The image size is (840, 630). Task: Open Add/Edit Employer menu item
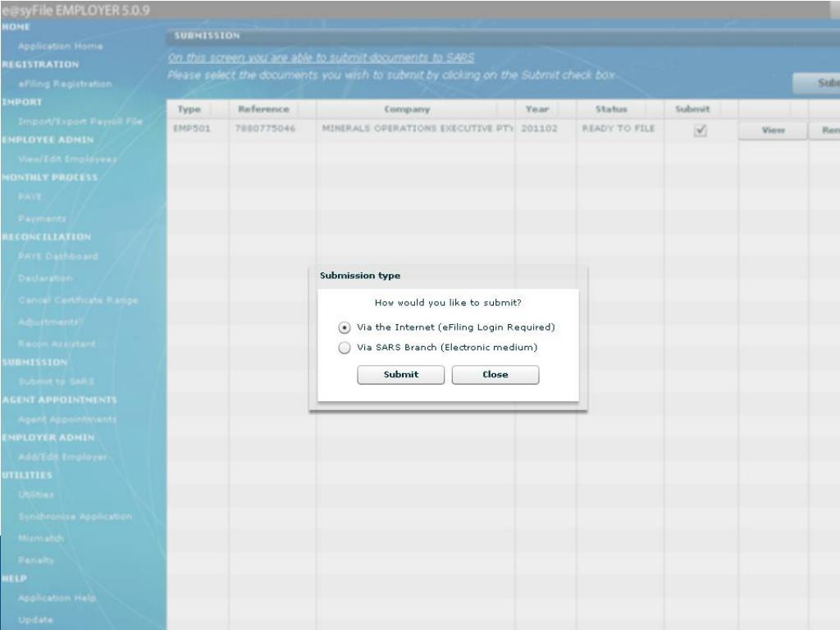click(62, 457)
